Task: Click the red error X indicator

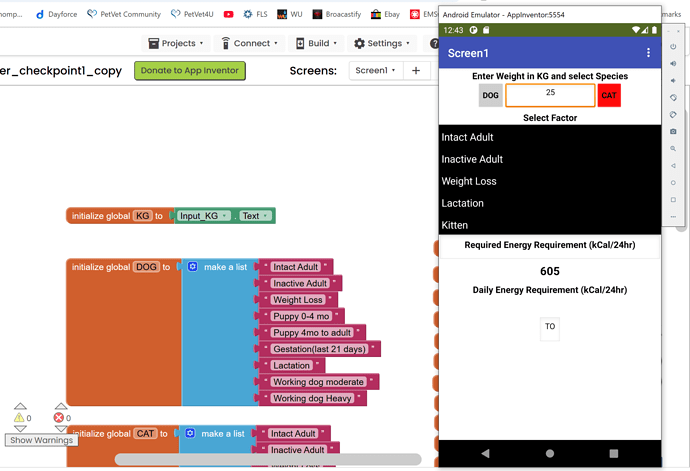Action: point(58,418)
